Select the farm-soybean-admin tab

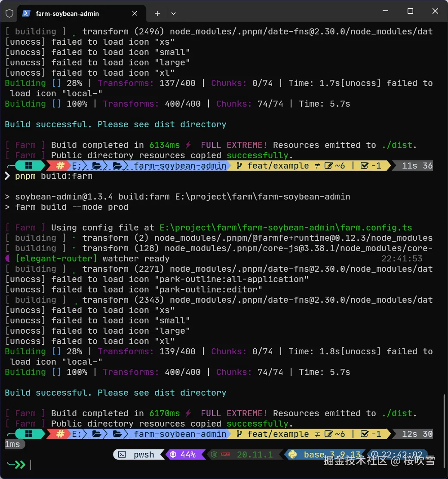click(x=82, y=13)
